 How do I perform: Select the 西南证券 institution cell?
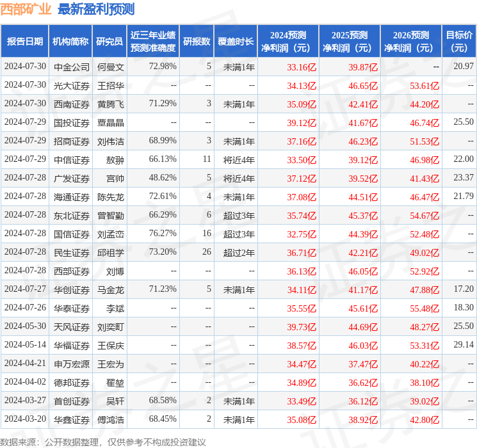coord(72,104)
